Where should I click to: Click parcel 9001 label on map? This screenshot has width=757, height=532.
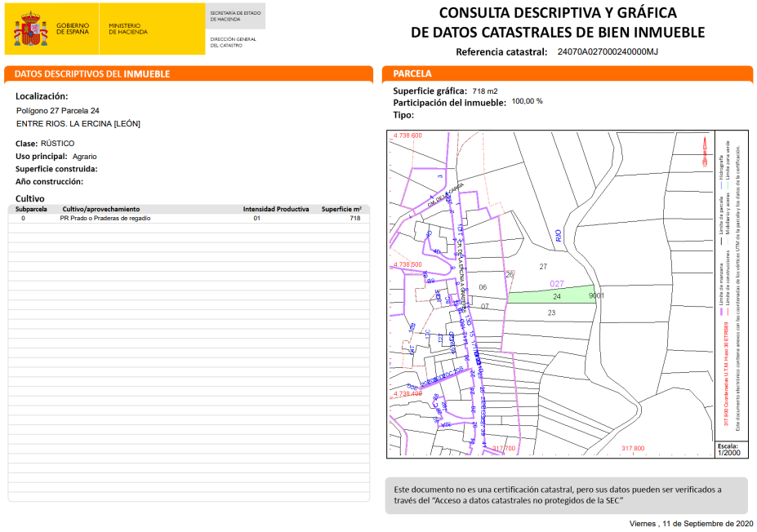[596, 295]
